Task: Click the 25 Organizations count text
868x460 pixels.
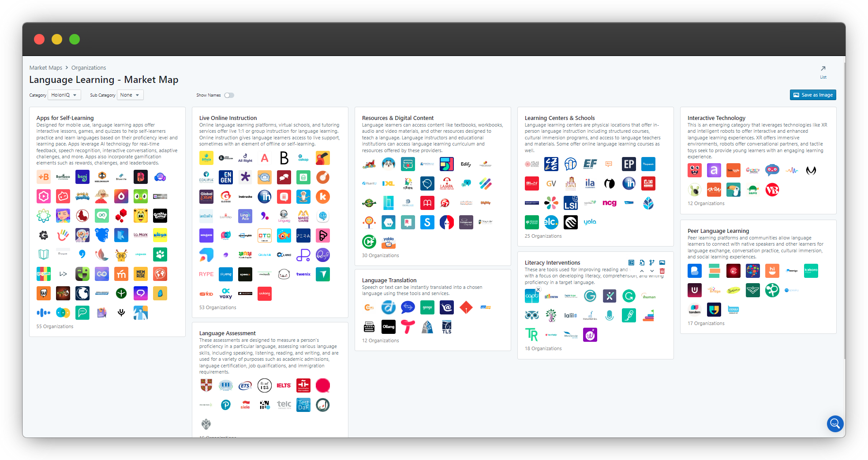Action: pos(543,236)
